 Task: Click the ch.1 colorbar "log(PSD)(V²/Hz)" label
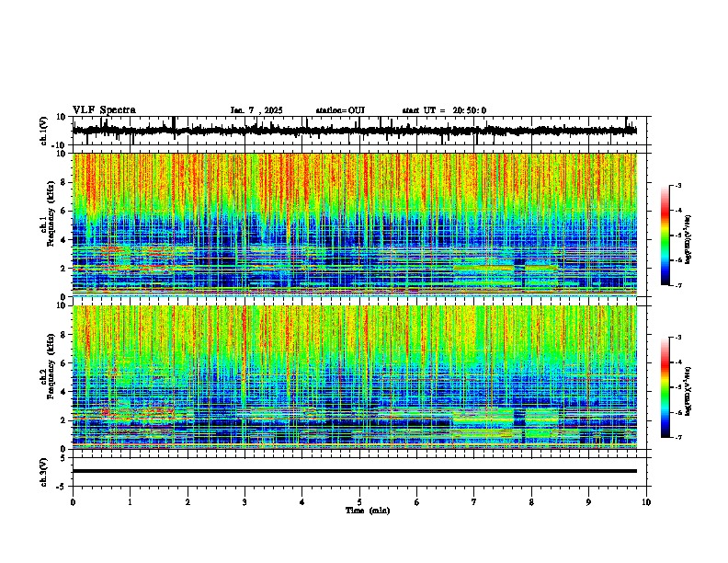click(688, 239)
